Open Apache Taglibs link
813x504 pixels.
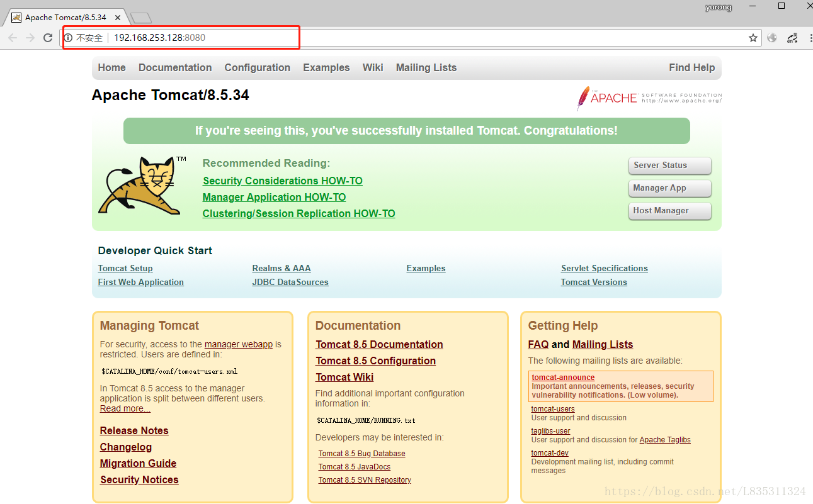[x=665, y=440]
